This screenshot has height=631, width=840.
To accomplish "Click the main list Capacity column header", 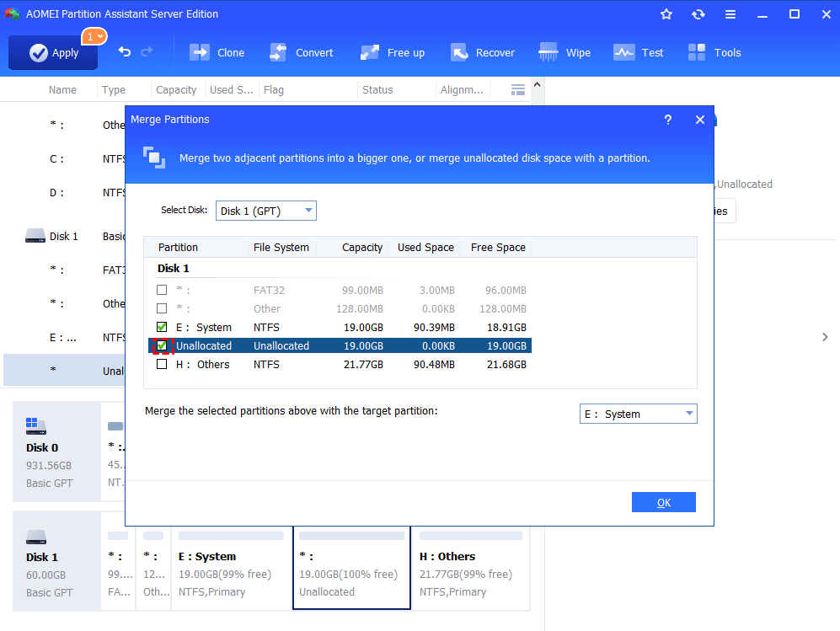I will click(176, 90).
